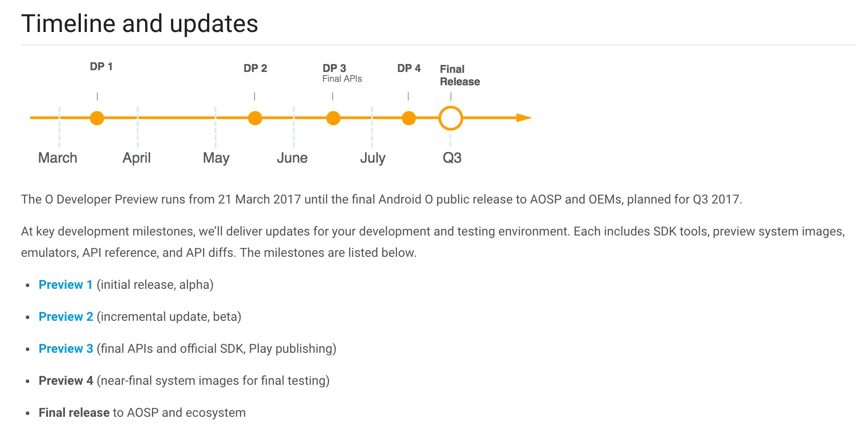Click the DP 1 timeline dot

pos(97,118)
